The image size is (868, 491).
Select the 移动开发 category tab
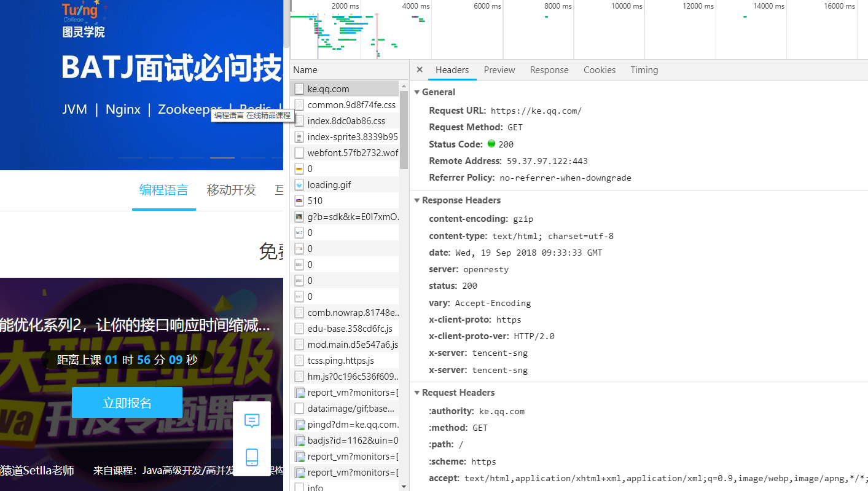[231, 191]
